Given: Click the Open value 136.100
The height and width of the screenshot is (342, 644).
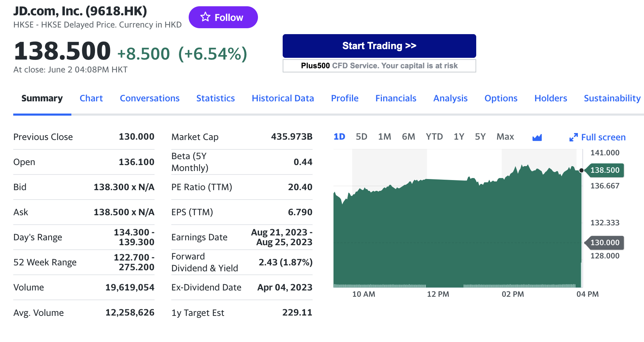Looking at the screenshot, I should pos(136,162).
